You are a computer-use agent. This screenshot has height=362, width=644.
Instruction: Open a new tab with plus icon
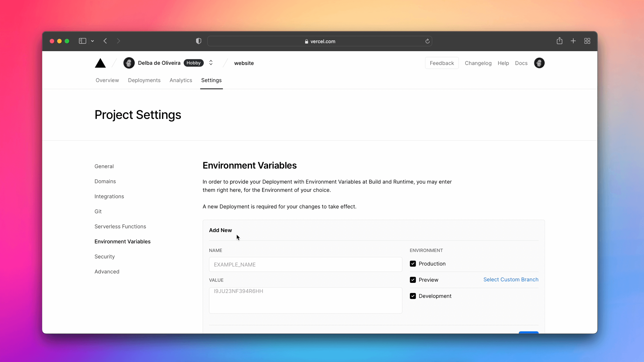(573, 41)
